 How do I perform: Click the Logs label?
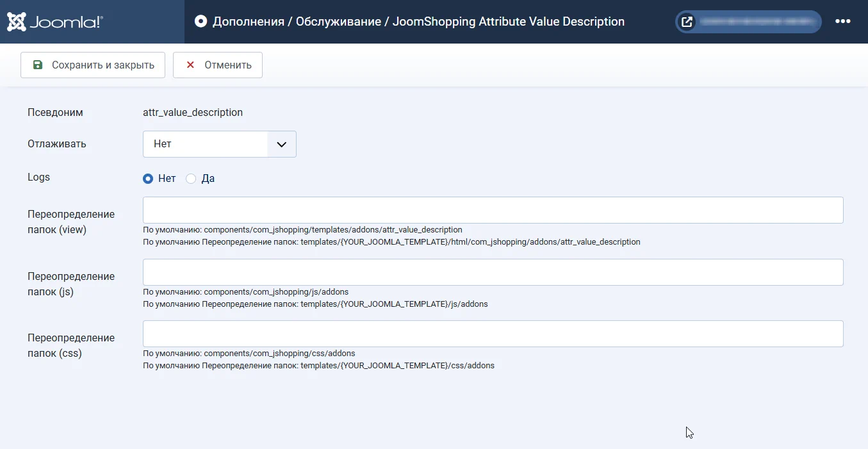point(38,177)
